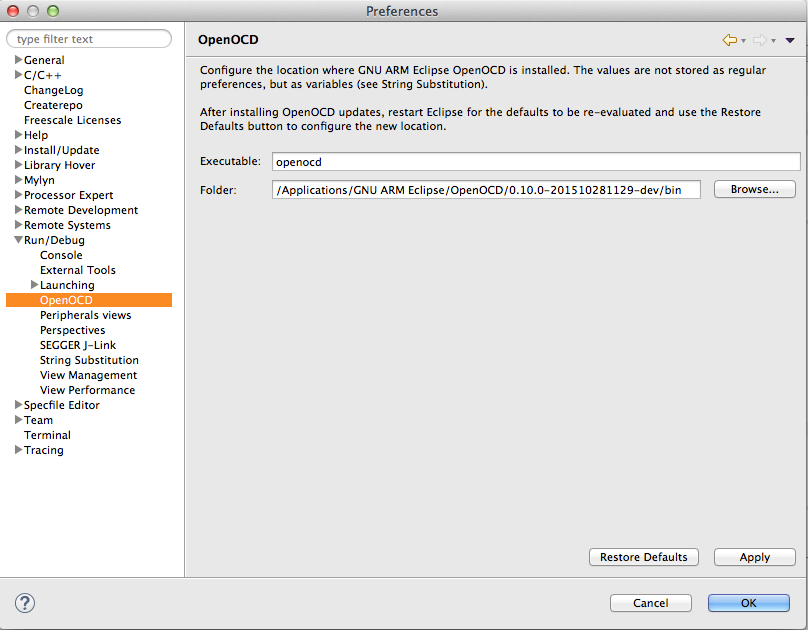This screenshot has width=808, height=630.
Task: Expand the Launching subtree
Action: point(34,285)
